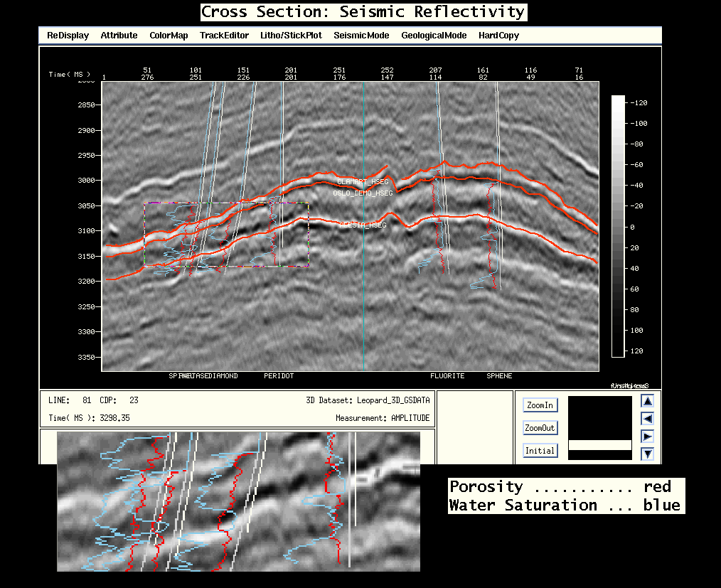Open the TrackEditor menu
Viewport: 721px width, 588px height.
pos(224,36)
